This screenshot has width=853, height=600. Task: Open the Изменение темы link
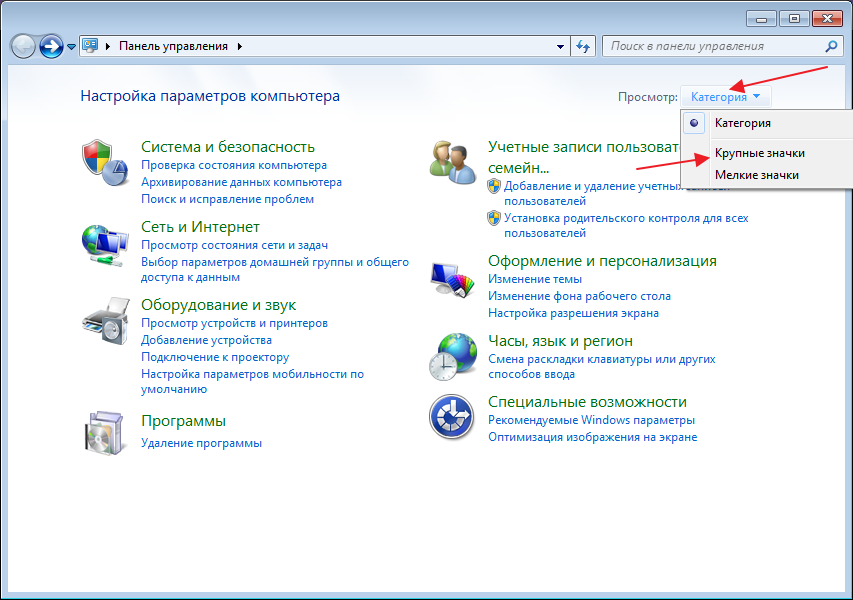pos(534,280)
